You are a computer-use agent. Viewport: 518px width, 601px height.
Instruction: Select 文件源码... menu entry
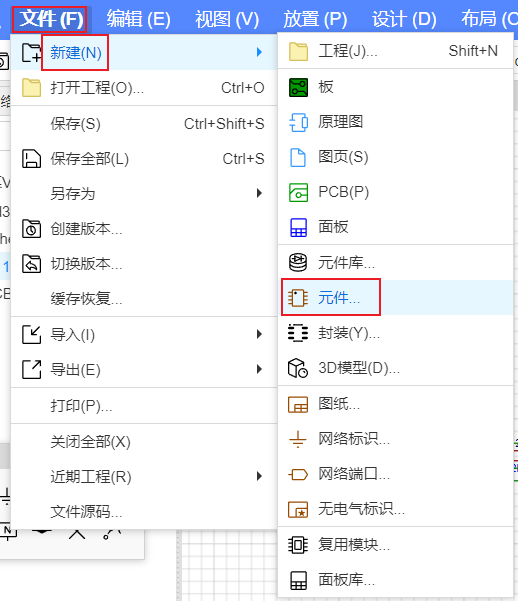(x=144, y=512)
